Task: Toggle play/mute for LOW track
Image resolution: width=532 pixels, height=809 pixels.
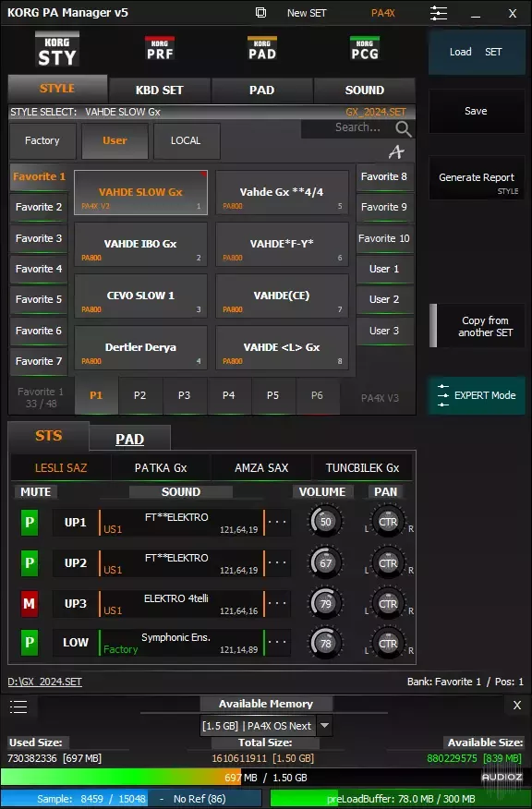Action: pos(30,643)
